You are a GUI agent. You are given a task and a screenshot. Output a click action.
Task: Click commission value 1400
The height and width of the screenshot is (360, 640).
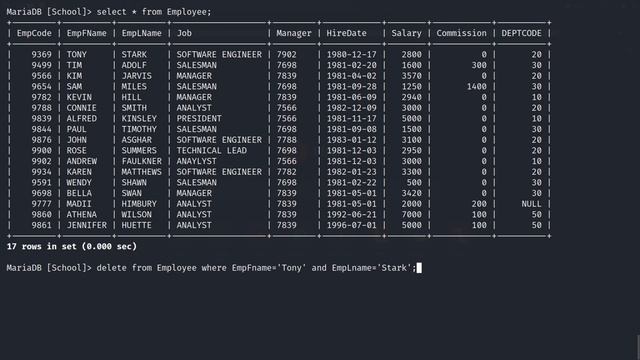pos(477,86)
